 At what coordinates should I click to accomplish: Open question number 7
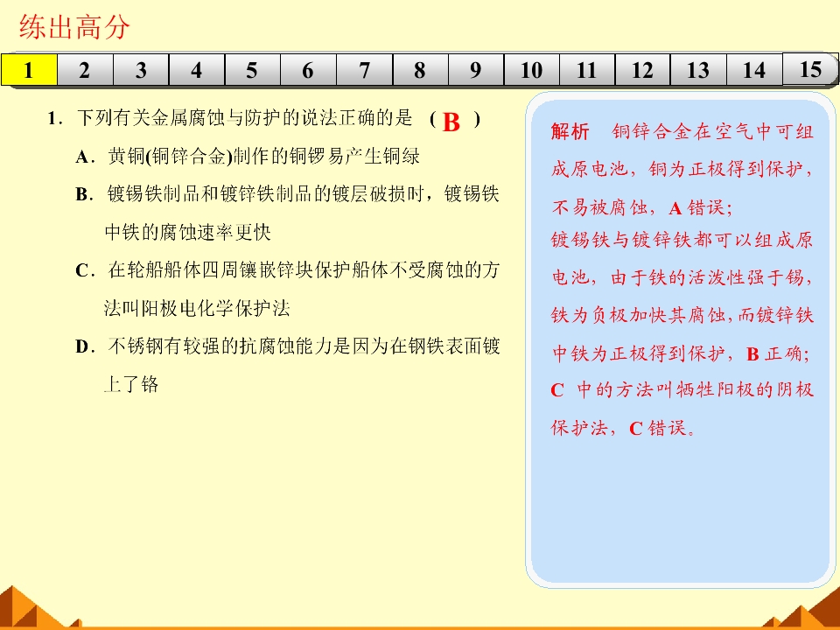pyautogui.click(x=364, y=70)
